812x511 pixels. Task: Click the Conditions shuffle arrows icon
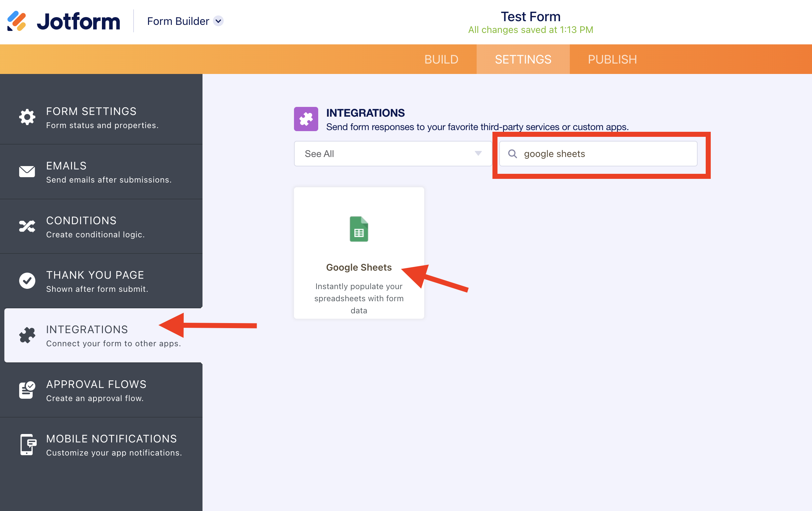[x=27, y=226]
